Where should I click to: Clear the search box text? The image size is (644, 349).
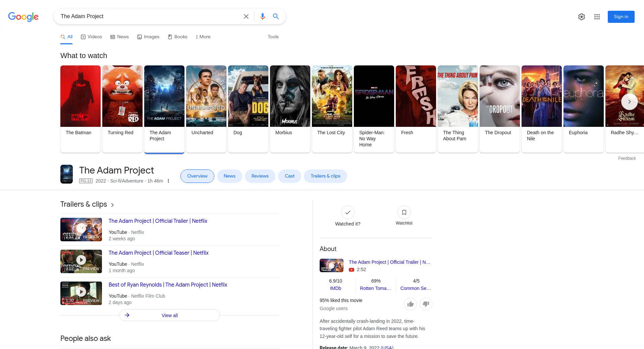pos(246,16)
